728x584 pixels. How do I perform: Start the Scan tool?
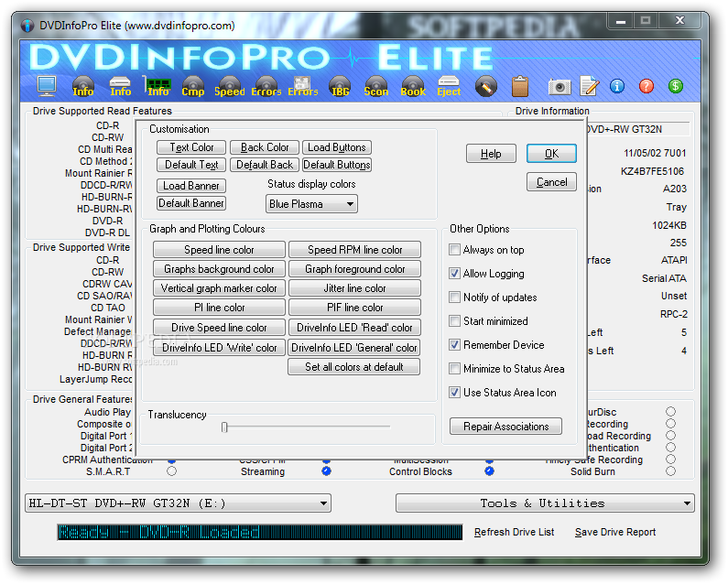(x=376, y=86)
